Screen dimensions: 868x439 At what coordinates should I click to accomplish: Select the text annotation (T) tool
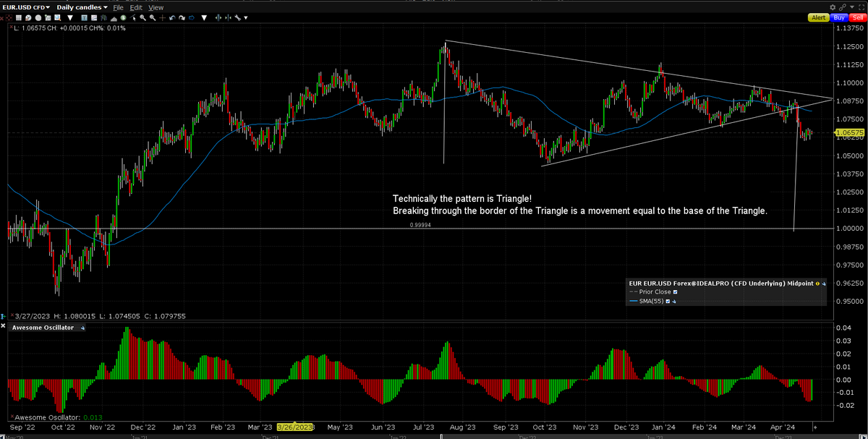pos(85,17)
